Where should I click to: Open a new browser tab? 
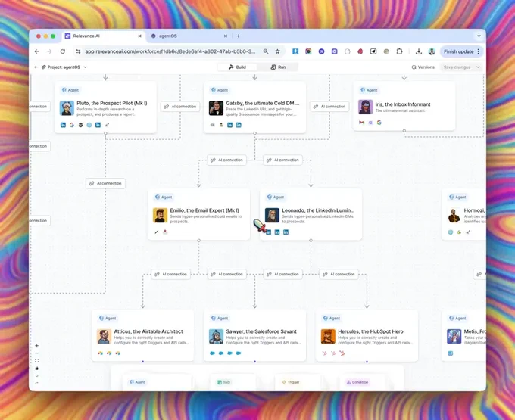(x=239, y=36)
